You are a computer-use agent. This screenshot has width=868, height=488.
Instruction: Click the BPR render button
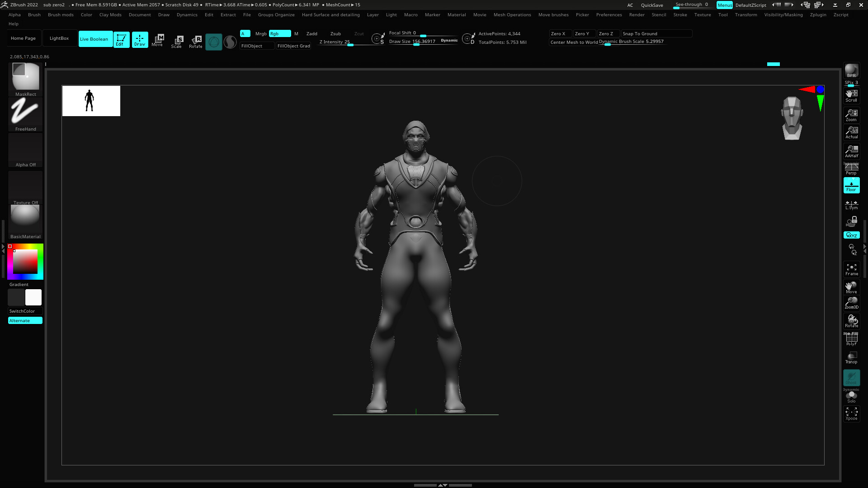coord(851,70)
